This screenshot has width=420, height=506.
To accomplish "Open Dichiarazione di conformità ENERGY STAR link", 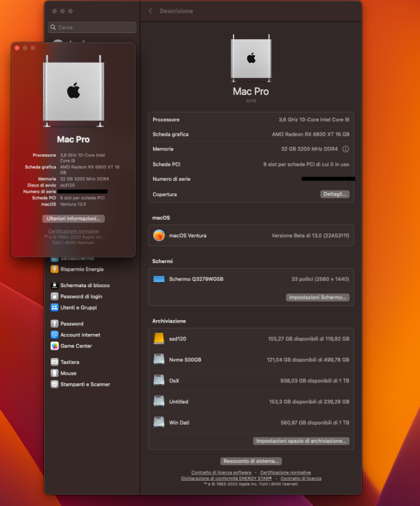I will pos(226,478).
